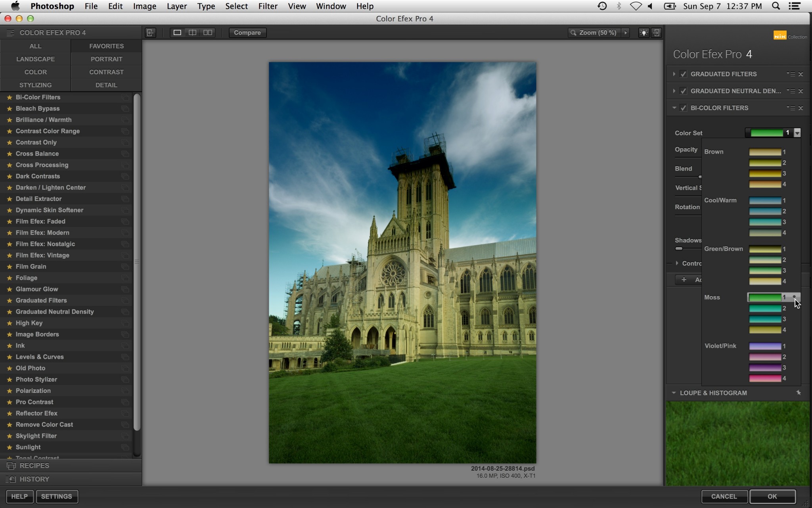Select Moss color set 2 swatch
This screenshot has width=812, height=508.
765,308
